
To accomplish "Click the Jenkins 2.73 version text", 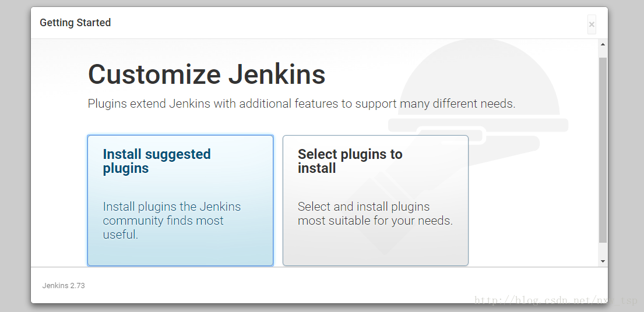I will (64, 286).
